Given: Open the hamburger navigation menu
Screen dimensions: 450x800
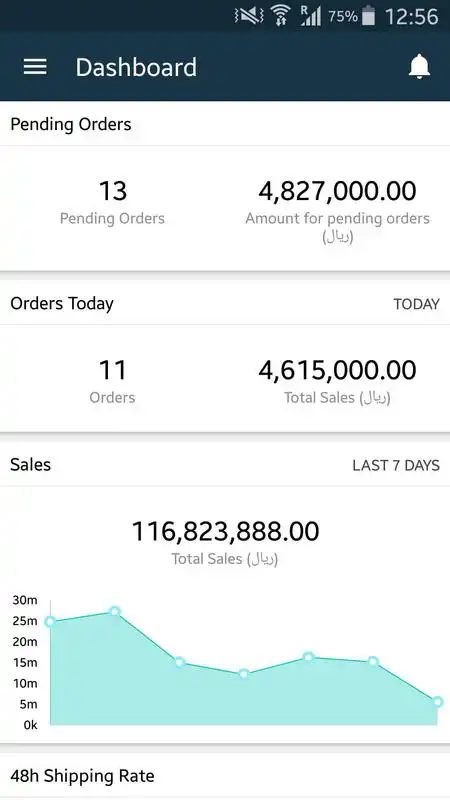Looking at the screenshot, I should pyautogui.click(x=35, y=67).
